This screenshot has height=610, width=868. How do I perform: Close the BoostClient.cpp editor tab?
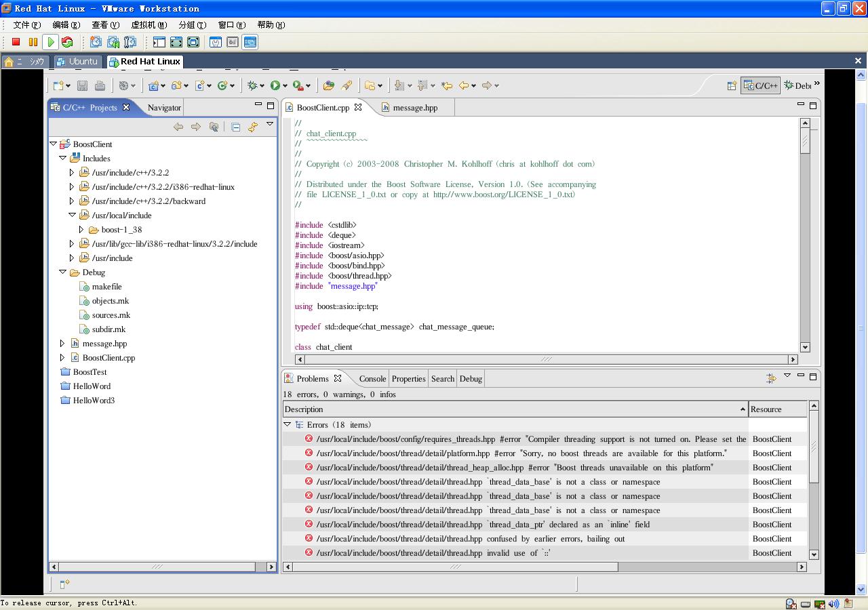(358, 107)
